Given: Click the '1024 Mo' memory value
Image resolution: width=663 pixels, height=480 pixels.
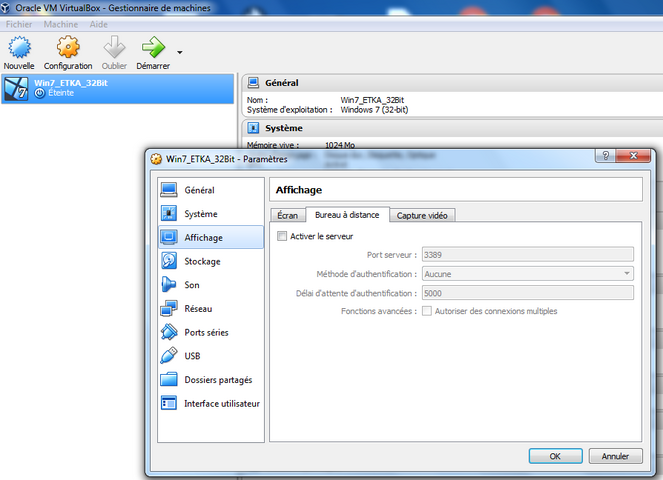Looking at the screenshot, I should (x=340, y=145).
